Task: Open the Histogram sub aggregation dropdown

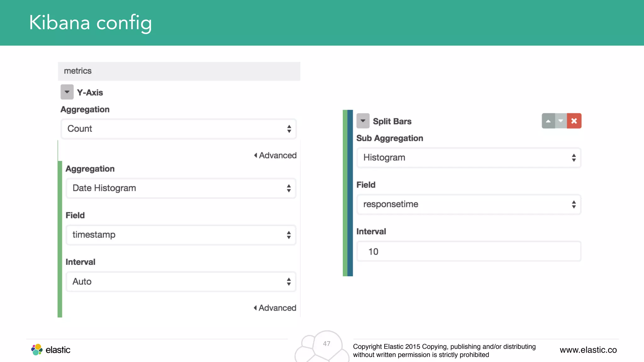Action: click(469, 158)
